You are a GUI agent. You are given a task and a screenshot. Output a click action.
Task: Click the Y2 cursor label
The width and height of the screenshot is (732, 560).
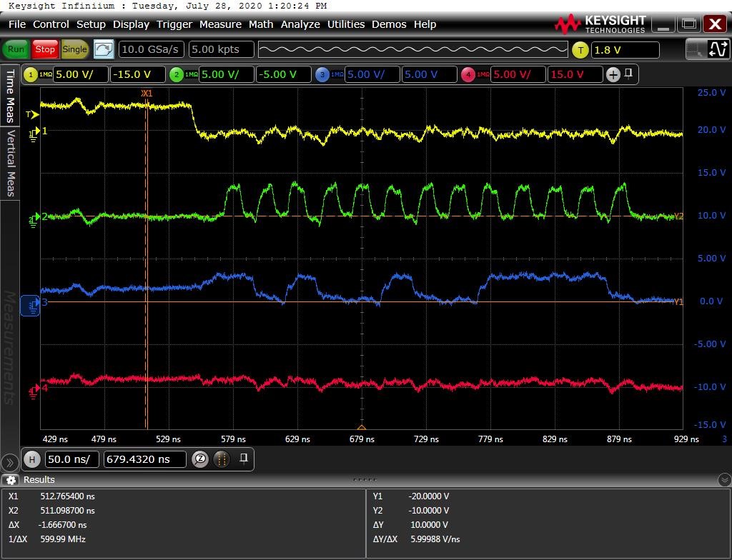(x=679, y=216)
